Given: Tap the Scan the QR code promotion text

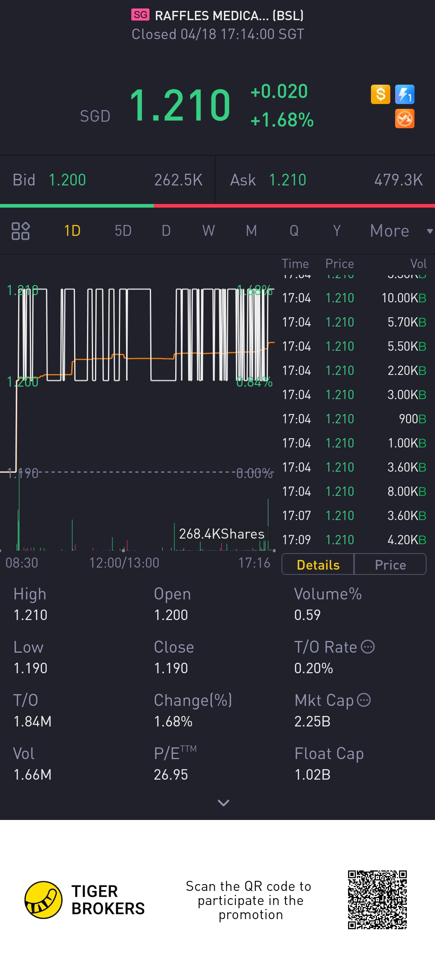Looking at the screenshot, I should tap(249, 900).
